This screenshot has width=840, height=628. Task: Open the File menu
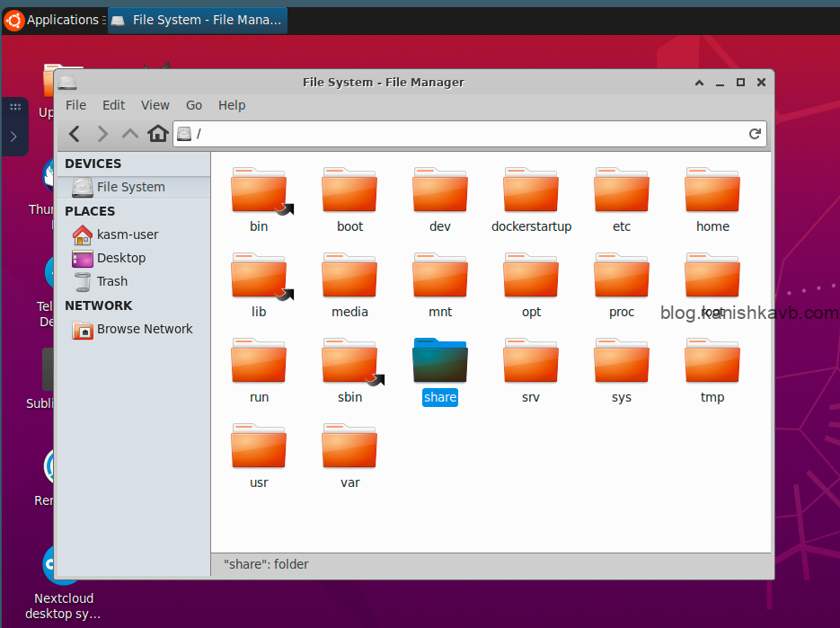pyautogui.click(x=75, y=105)
